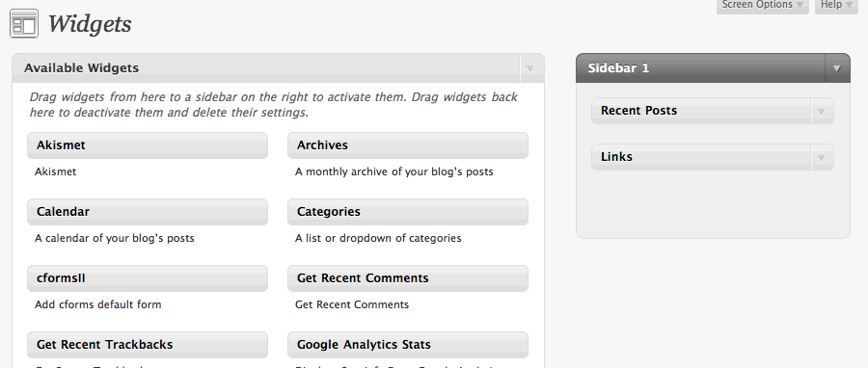Select the Akismet widget bar
Image resolution: width=868 pixels, height=368 pixels.
click(148, 145)
